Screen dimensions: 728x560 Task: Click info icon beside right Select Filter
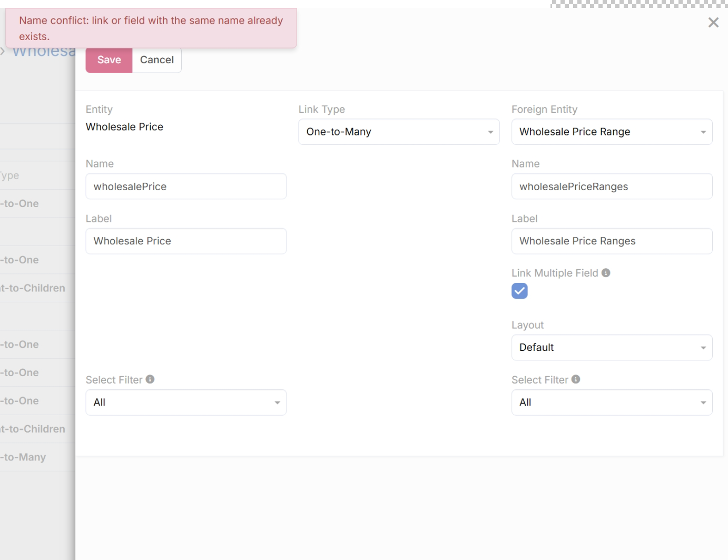pyautogui.click(x=576, y=379)
